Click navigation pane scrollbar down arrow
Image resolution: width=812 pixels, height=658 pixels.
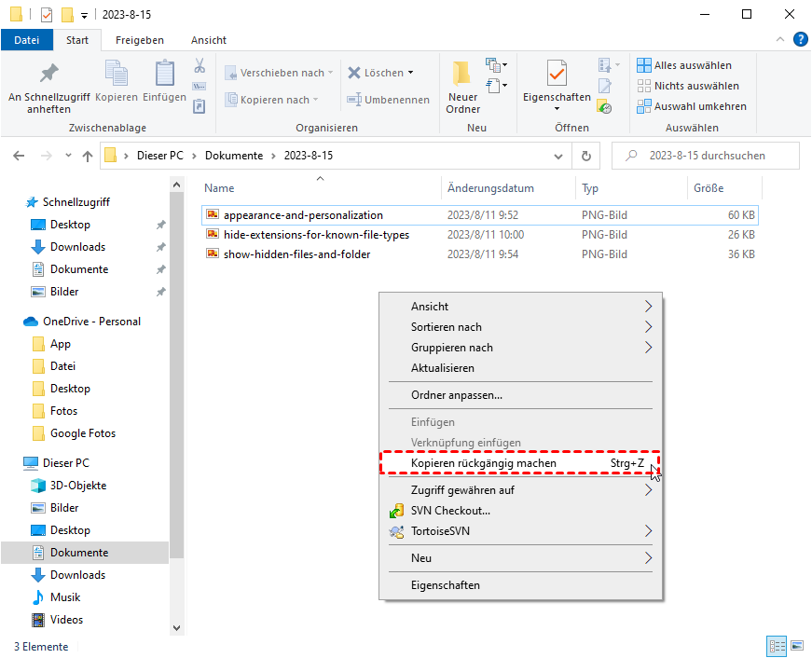tap(176, 628)
